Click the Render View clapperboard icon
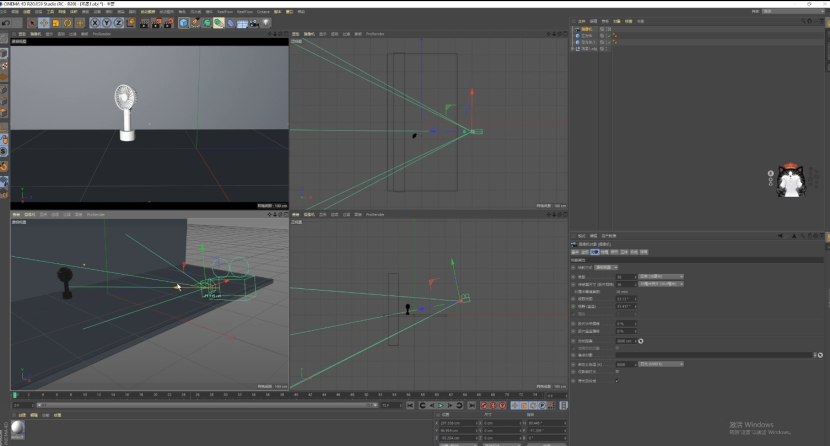 [143, 23]
